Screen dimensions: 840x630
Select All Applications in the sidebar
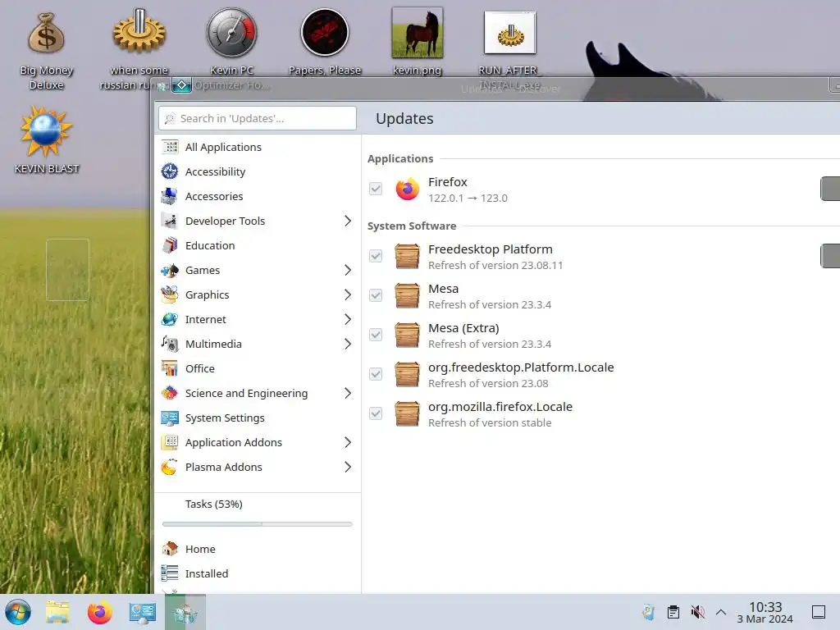pyautogui.click(x=258, y=147)
